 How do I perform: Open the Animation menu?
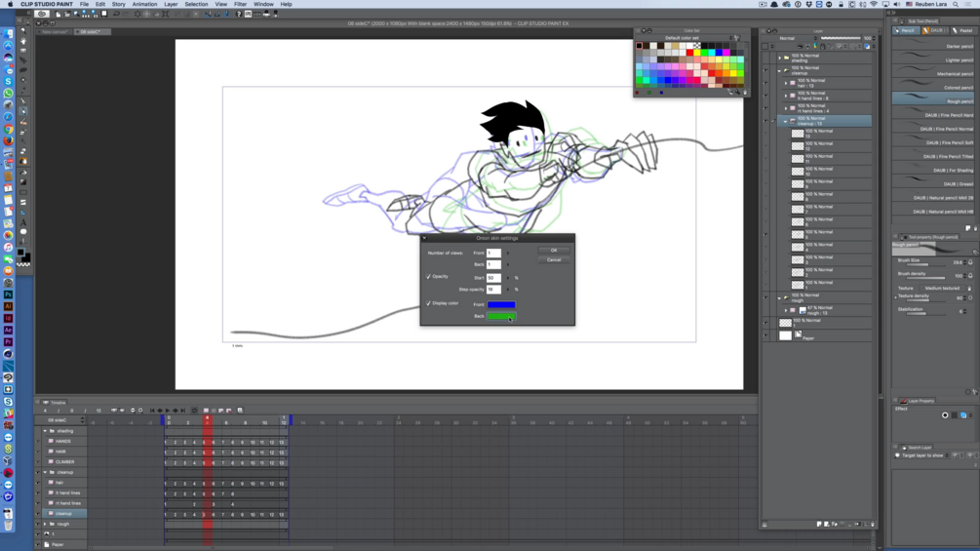144,4
